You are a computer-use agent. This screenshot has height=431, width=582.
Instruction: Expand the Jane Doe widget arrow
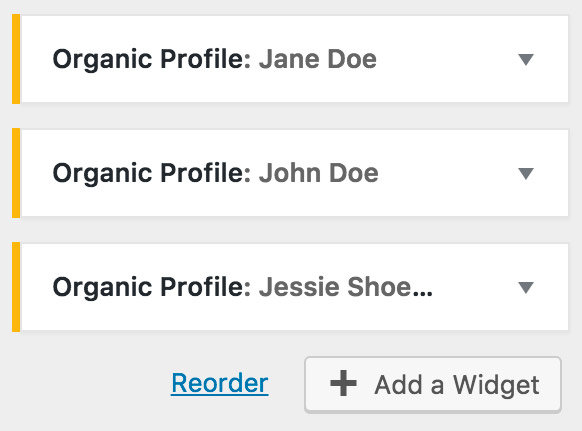click(x=526, y=59)
